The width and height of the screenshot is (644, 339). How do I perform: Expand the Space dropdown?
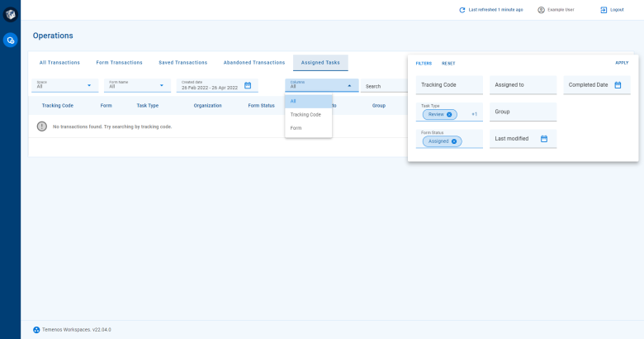pos(89,85)
